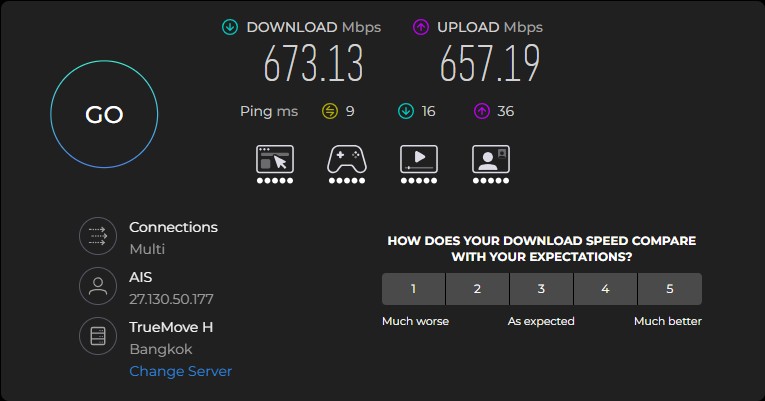This screenshot has height=401, width=765.
Task: Click the video streaming performance icon
Action: click(419, 159)
